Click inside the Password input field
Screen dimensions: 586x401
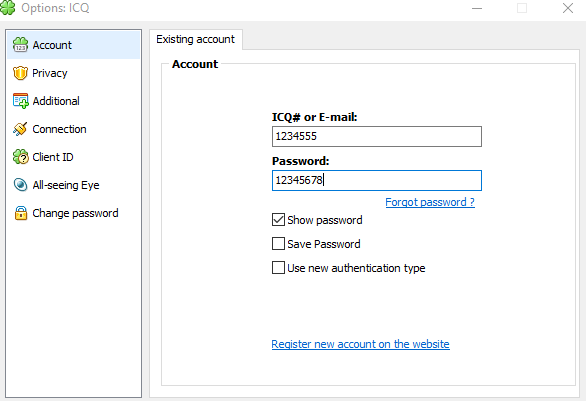tap(377, 181)
